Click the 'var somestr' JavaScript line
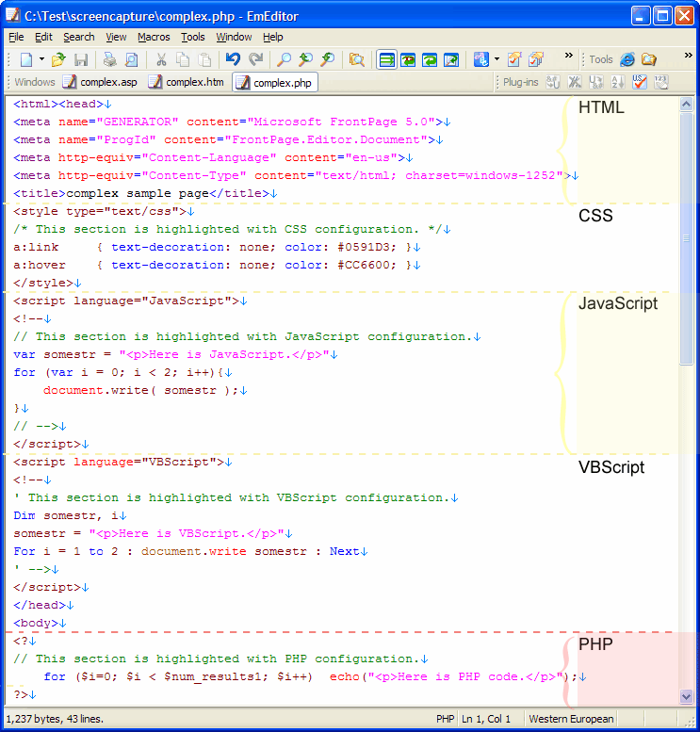 pyautogui.click(x=175, y=355)
